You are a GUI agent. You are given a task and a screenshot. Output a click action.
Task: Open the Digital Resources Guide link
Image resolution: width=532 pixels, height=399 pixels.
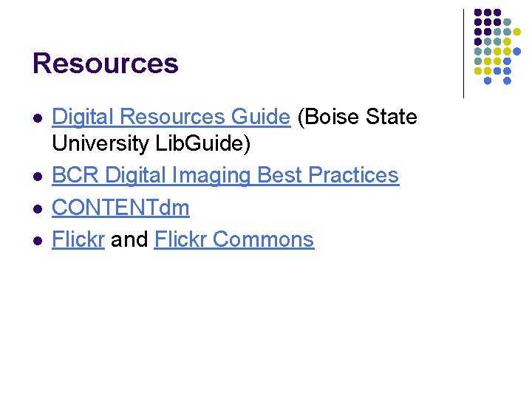171,117
